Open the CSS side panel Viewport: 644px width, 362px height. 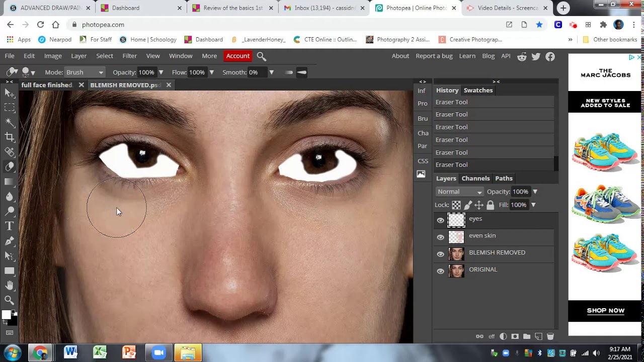tap(423, 161)
